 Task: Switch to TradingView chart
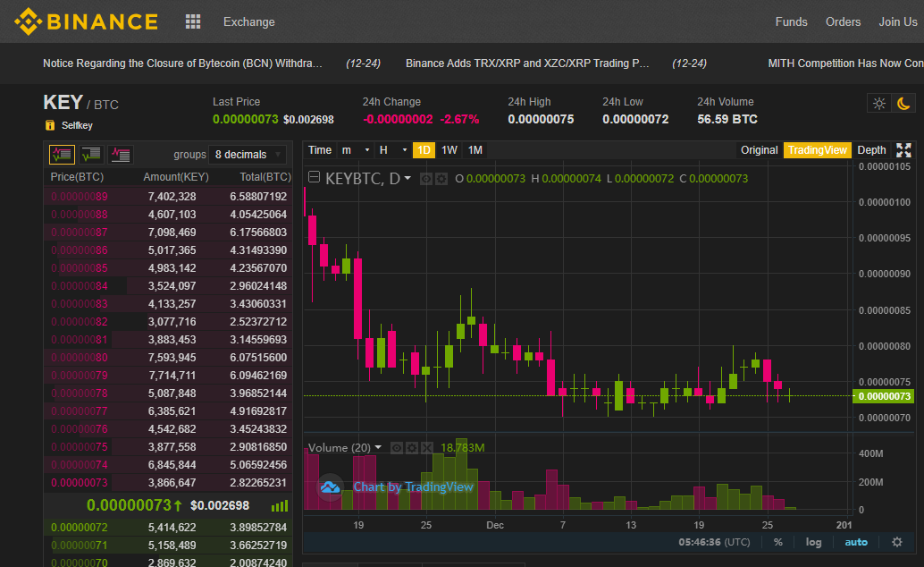818,150
